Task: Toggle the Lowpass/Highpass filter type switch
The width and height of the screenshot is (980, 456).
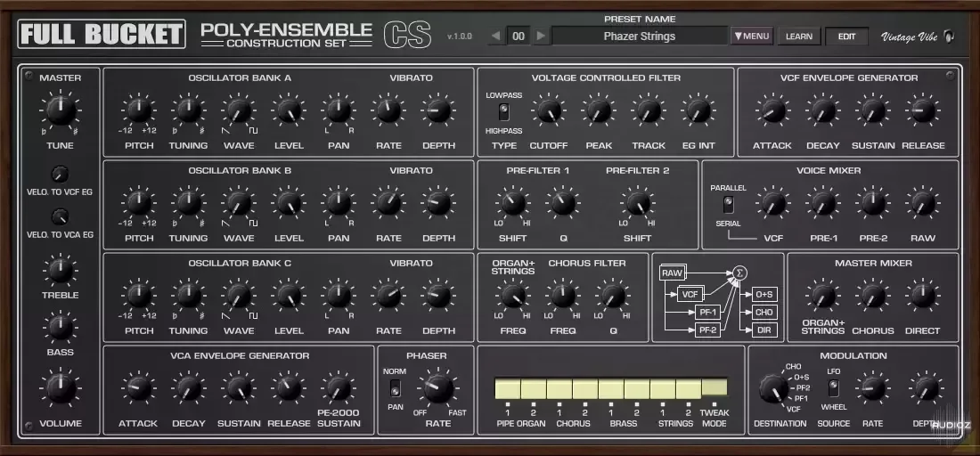Action: 503,112
